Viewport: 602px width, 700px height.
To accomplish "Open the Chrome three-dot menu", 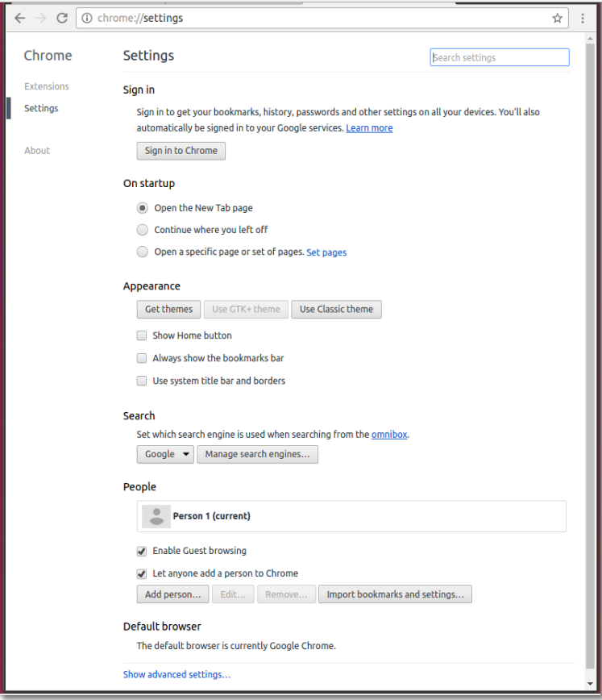I will click(x=583, y=19).
